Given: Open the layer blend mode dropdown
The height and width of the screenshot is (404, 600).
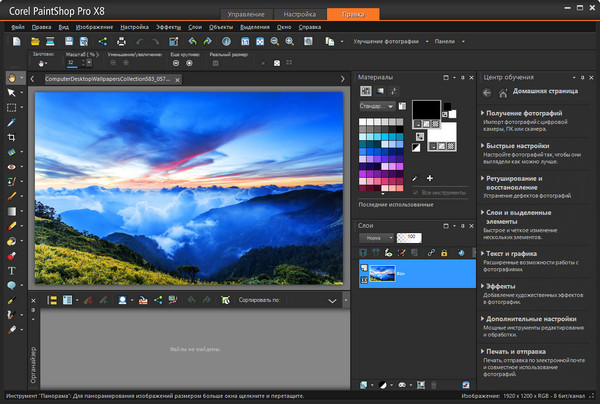Looking at the screenshot, I should click(376, 237).
